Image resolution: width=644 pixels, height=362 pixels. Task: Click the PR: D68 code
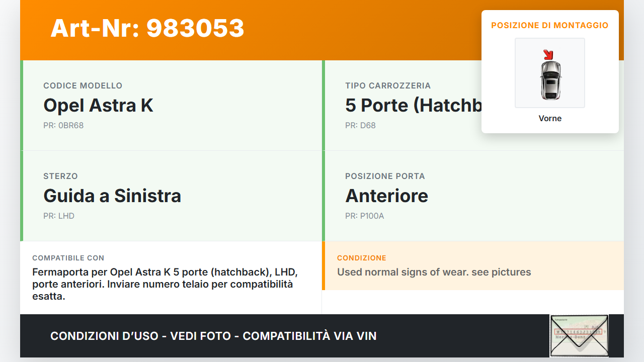[360, 126]
